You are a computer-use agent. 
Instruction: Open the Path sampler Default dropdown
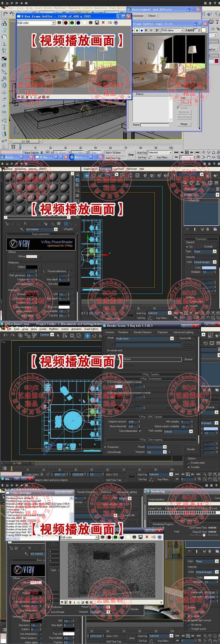tap(178, 431)
